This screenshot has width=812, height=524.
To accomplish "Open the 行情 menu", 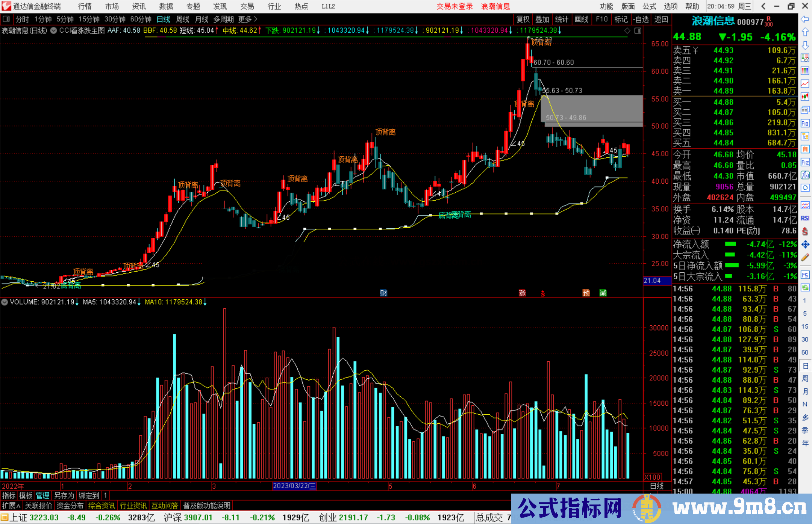I will click(85, 6).
